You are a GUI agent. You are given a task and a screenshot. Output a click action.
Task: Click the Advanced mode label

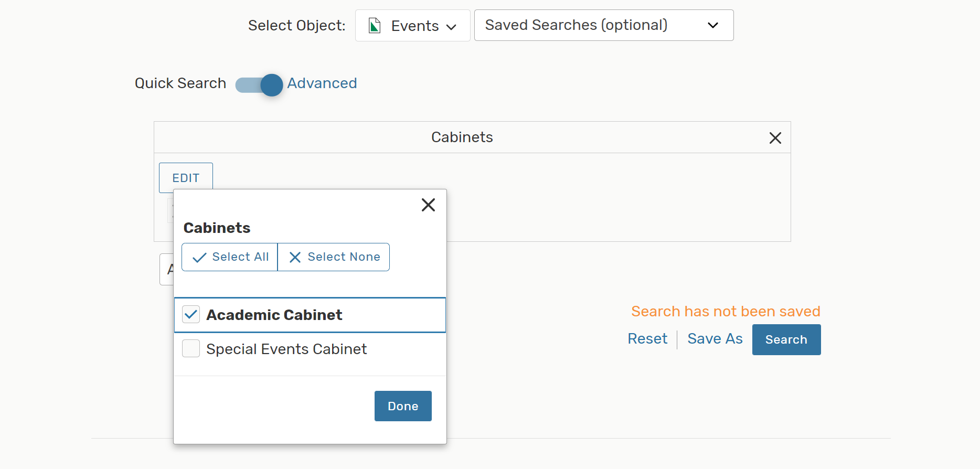point(322,83)
